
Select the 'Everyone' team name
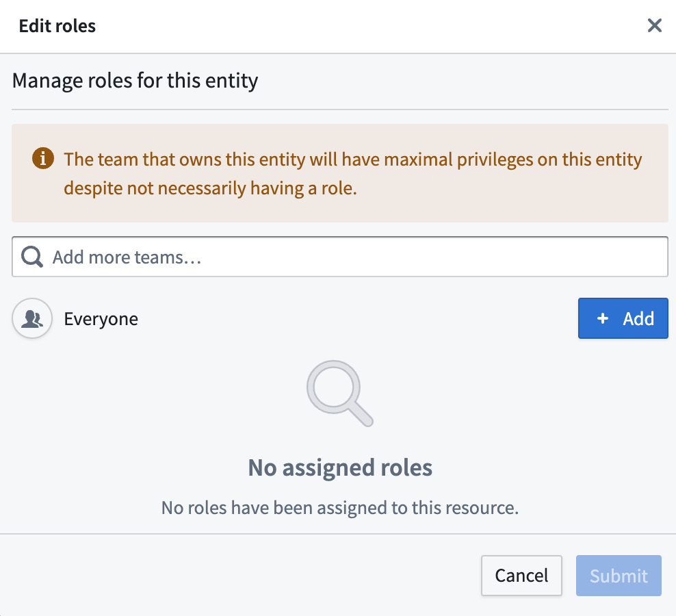(x=101, y=319)
